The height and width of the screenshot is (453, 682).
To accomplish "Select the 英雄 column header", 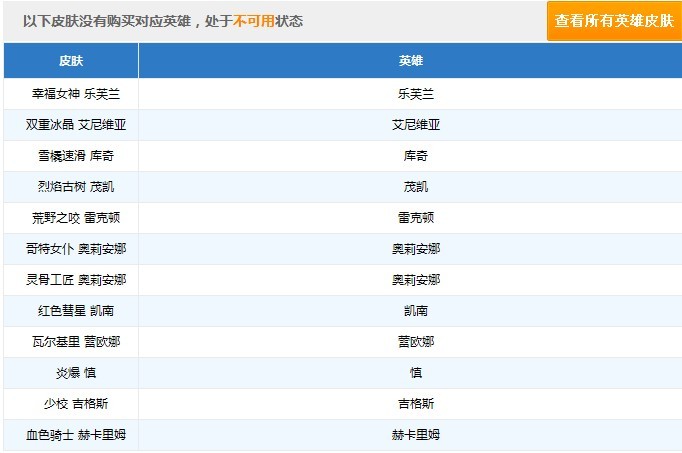I will [411, 61].
